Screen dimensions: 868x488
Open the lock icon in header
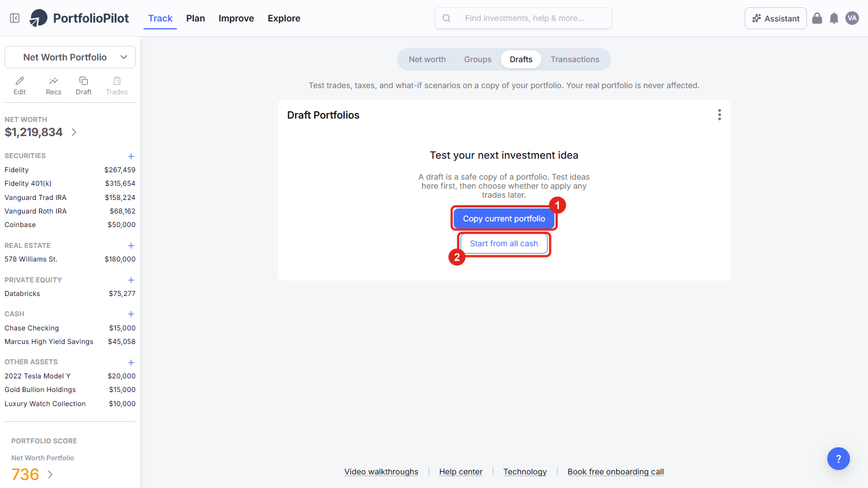pos(817,18)
